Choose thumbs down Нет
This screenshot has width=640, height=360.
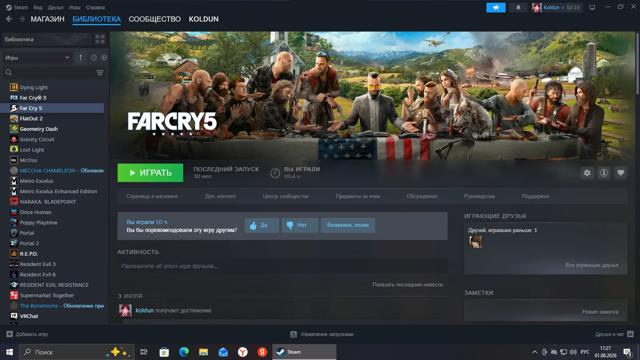click(x=299, y=225)
